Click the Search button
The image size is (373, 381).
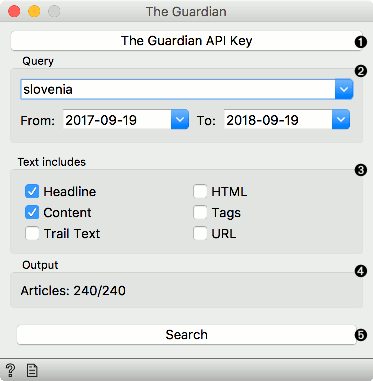coord(187,335)
